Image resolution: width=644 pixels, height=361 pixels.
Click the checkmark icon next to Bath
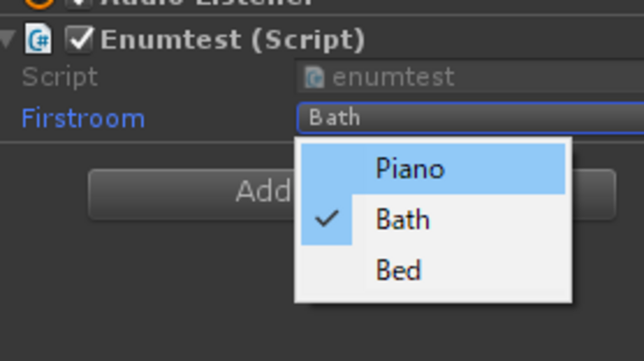click(327, 219)
